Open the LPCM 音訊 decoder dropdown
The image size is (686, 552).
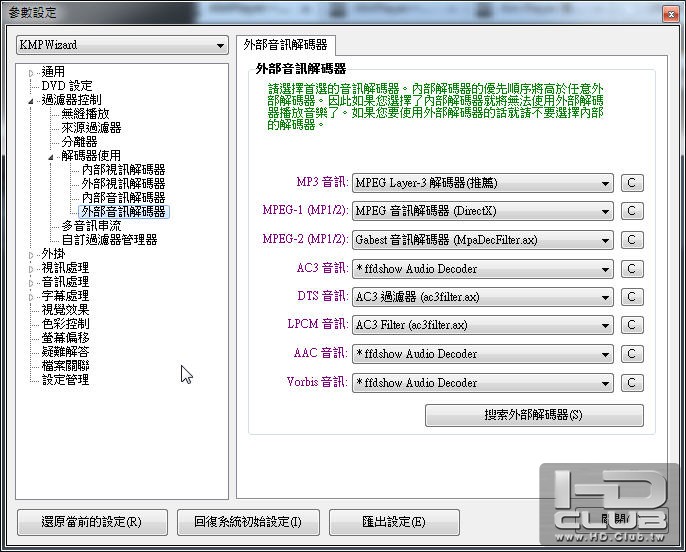pos(483,325)
